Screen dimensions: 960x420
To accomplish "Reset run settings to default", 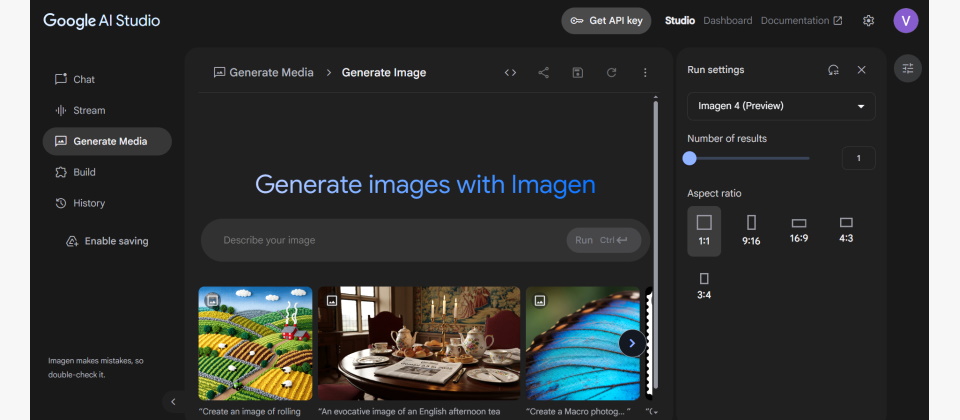I will (833, 70).
